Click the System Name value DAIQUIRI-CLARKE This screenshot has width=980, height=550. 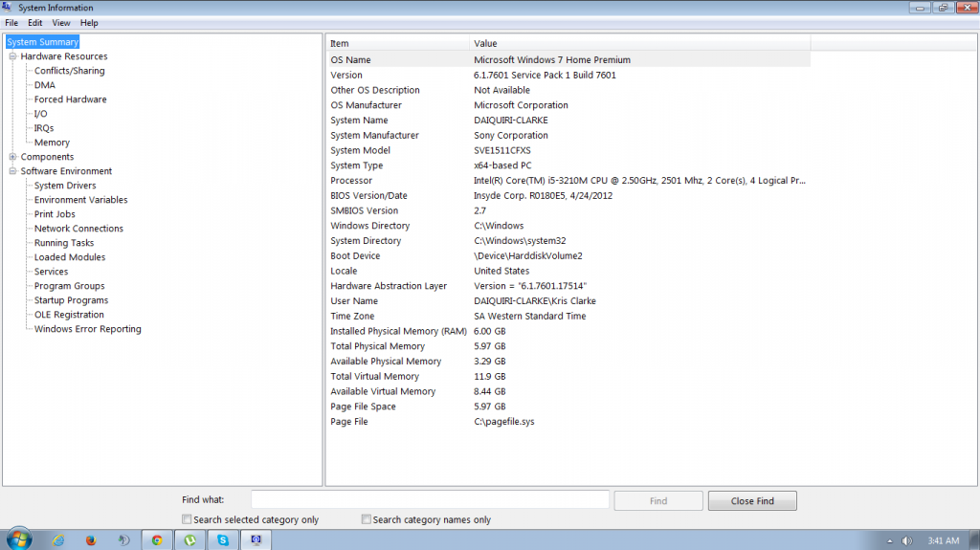coord(511,120)
